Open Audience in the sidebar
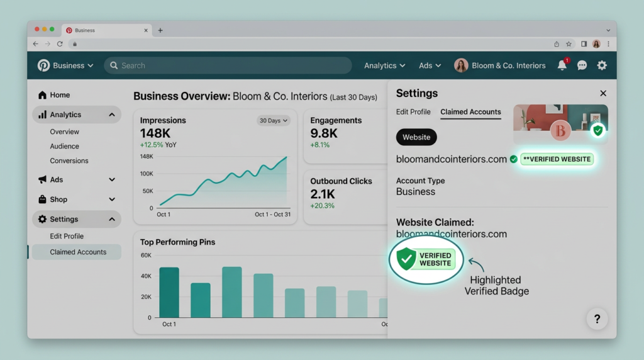 point(64,146)
